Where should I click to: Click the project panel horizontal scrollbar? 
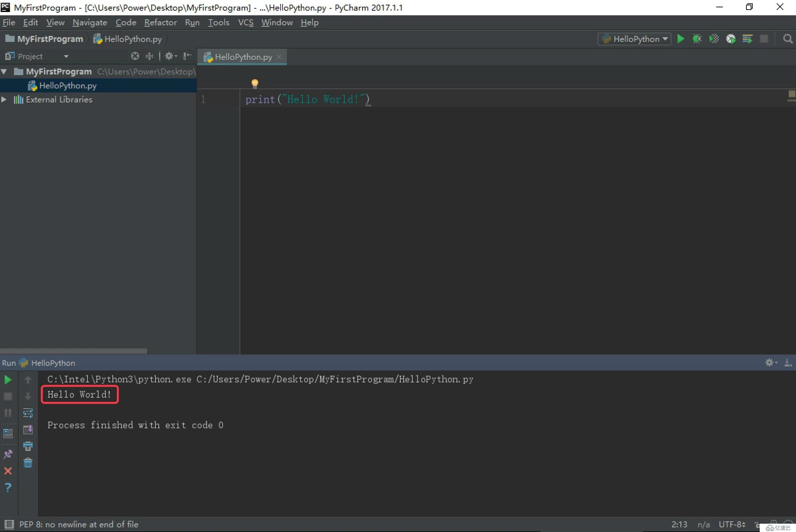(73, 351)
